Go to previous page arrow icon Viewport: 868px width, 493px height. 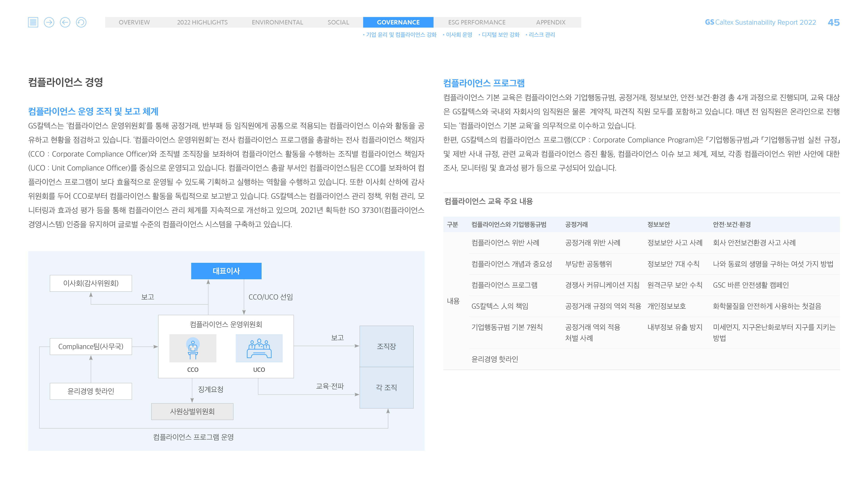pyautogui.click(x=65, y=22)
